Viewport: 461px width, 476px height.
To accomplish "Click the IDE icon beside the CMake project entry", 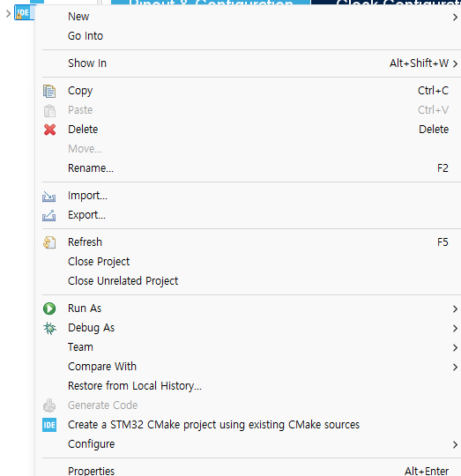I will click(49, 425).
